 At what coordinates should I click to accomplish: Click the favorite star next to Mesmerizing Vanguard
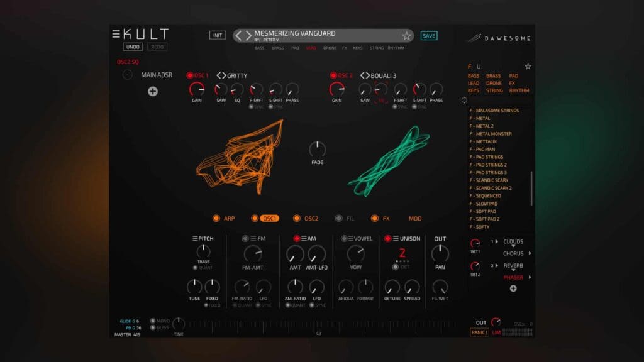coord(407,36)
